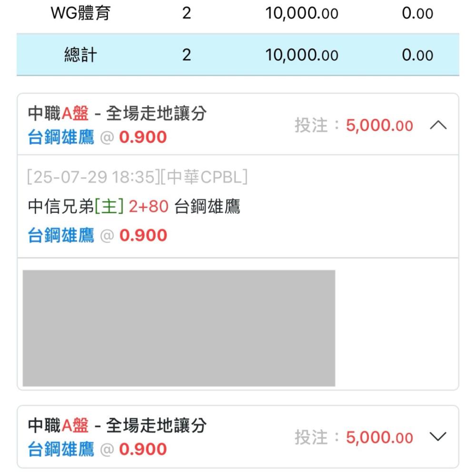Click the 0.900 odds in first card header

coord(143,137)
